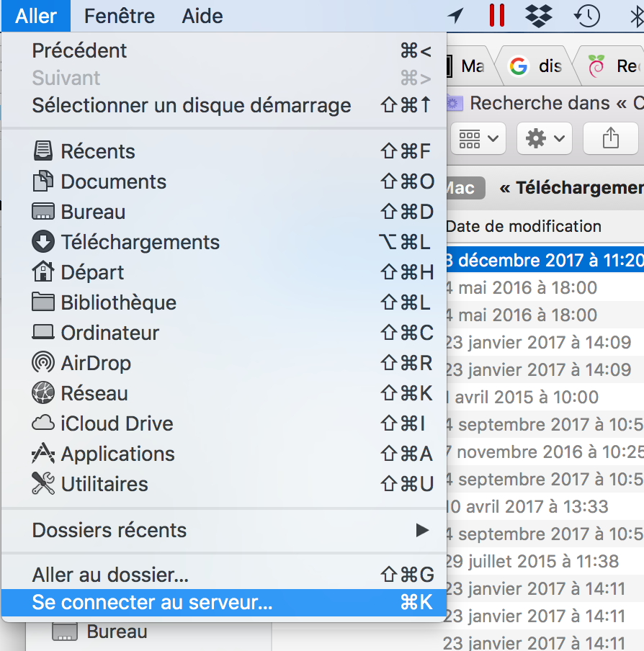Open the Aide menu
Image resolution: width=644 pixels, height=651 pixels.
pos(202,16)
